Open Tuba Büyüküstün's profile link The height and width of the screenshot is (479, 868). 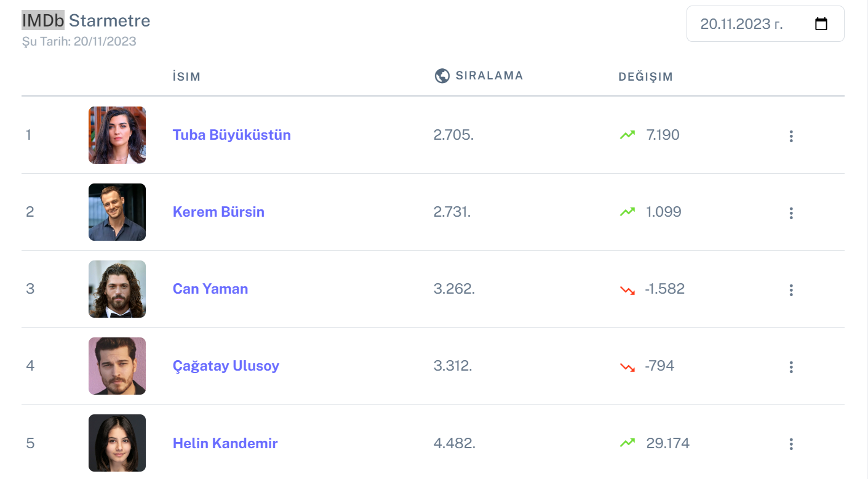(x=232, y=135)
